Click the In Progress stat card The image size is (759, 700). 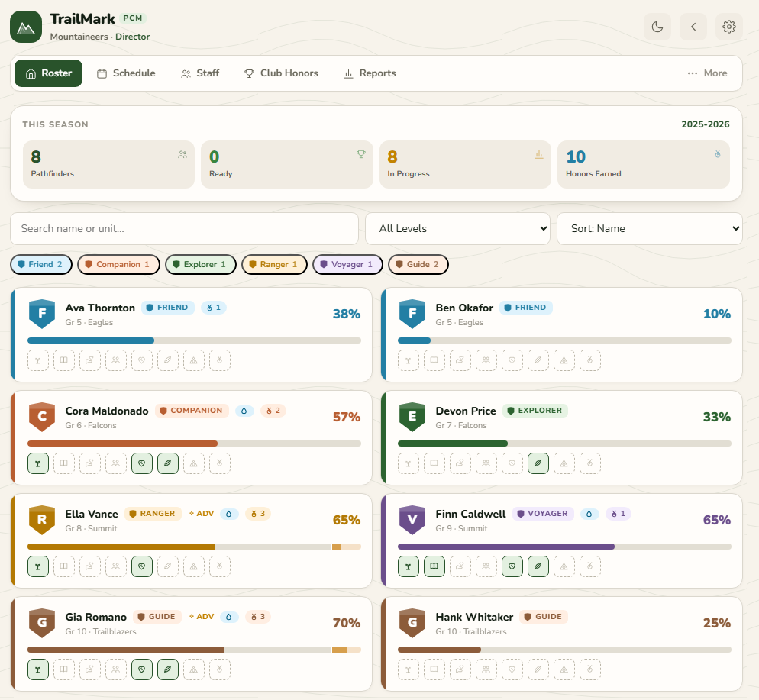coord(465,164)
